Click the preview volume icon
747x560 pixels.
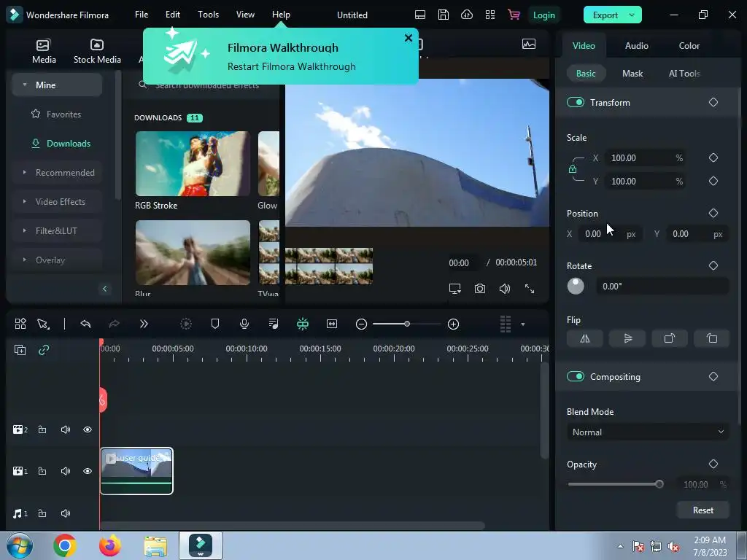(x=505, y=289)
